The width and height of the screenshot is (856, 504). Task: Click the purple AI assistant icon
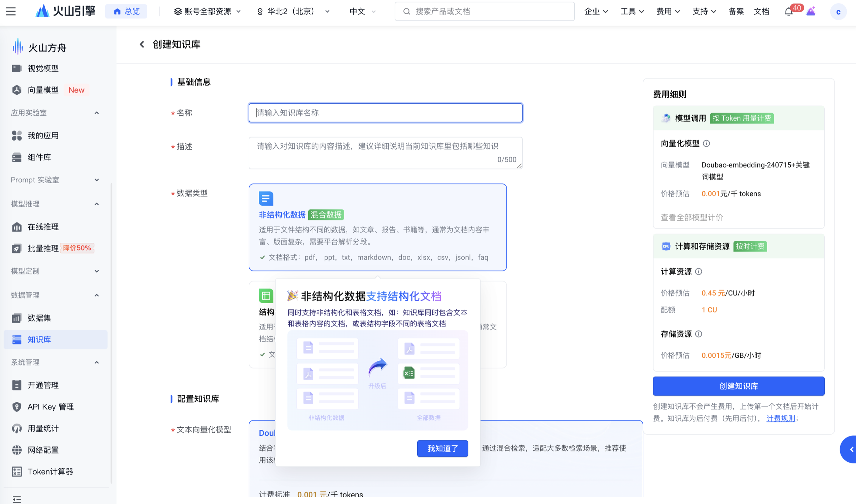811,11
